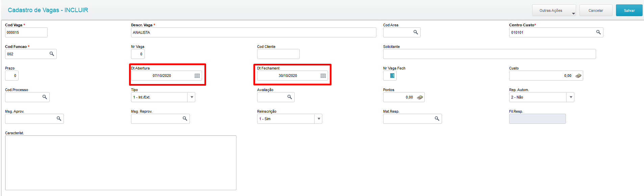Click the Dt Abertura date 07/10/2020
Image resolution: width=644 pixels, height=196 pixels.
(162, 76)
